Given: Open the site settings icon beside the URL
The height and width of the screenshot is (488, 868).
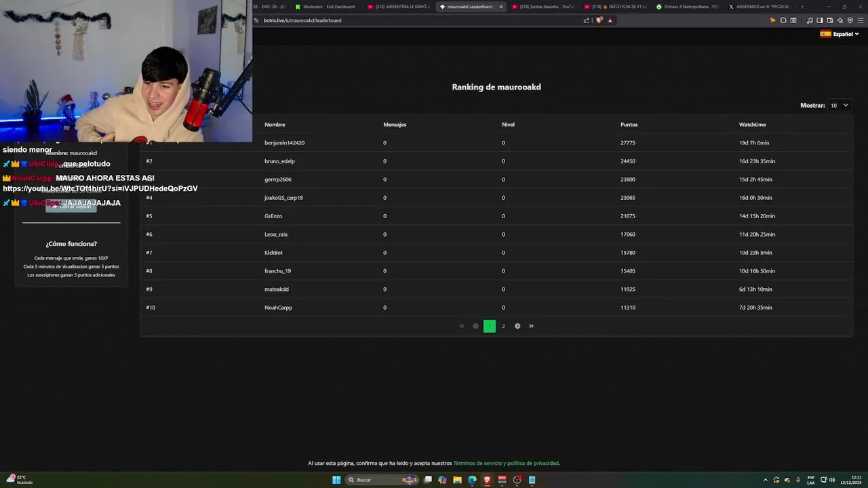Looking at the screenshot, I should 256,20.
